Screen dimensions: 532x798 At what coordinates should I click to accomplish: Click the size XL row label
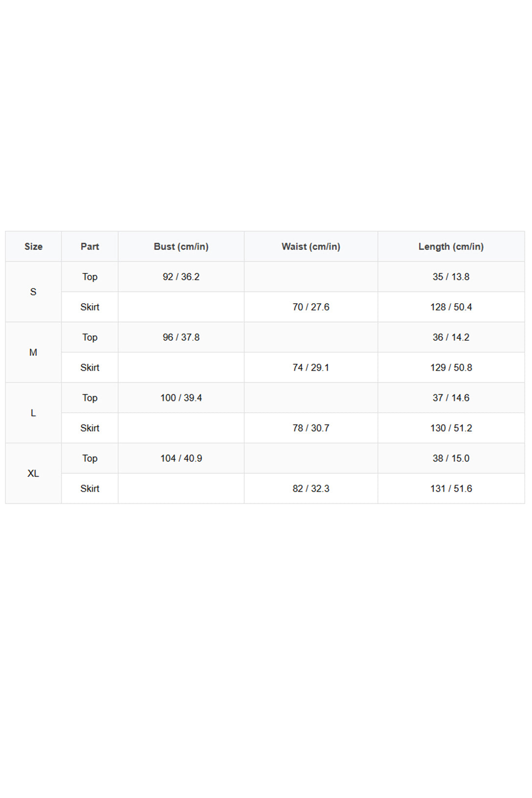[x=33, y=474]
